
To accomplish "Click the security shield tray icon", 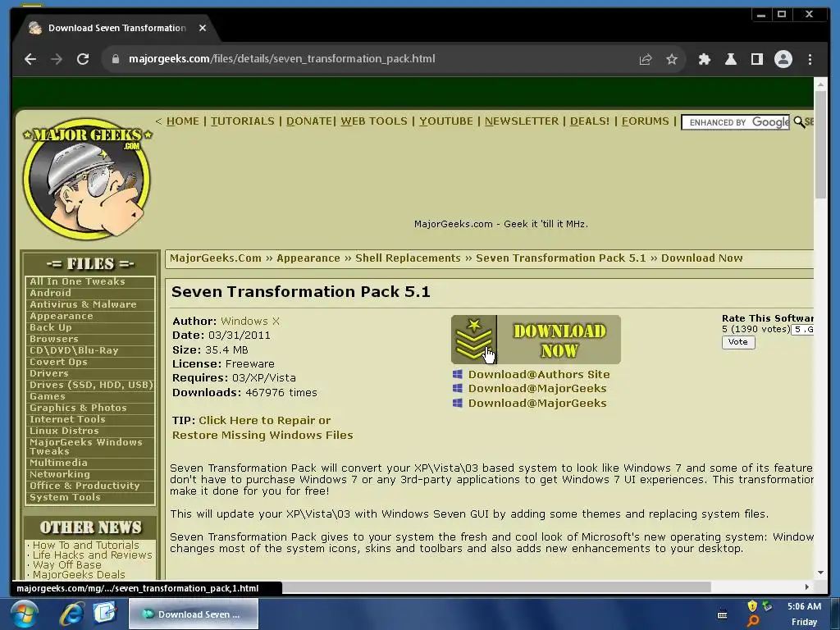I will pos(752,606).
